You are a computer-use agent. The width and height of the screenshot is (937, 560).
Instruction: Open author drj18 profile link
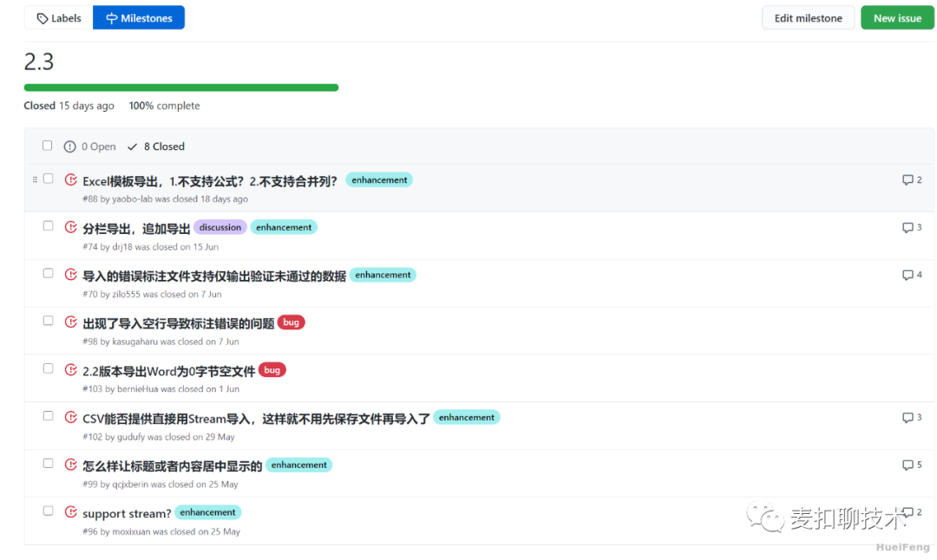(122, 246)
